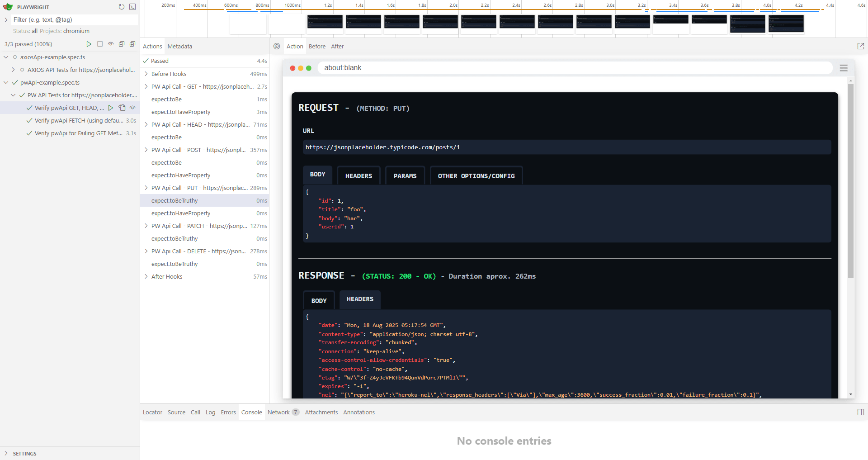
Task: Pick a locator using the target icon near Action tab
Action: (x=276, y=46)
